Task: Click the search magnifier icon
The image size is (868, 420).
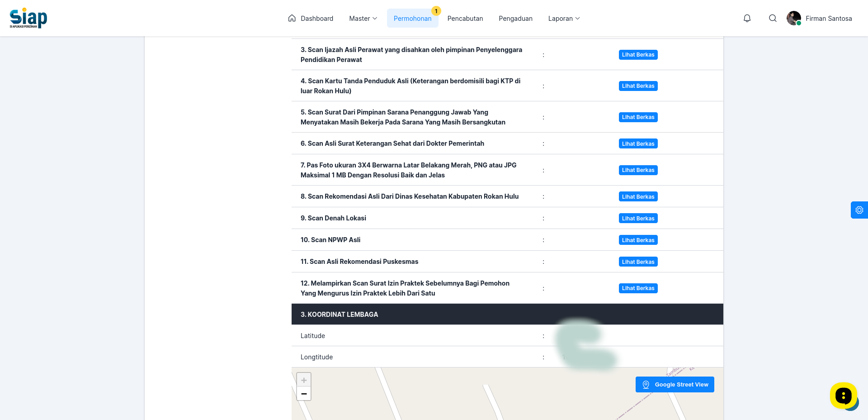Action: (773, 18)
